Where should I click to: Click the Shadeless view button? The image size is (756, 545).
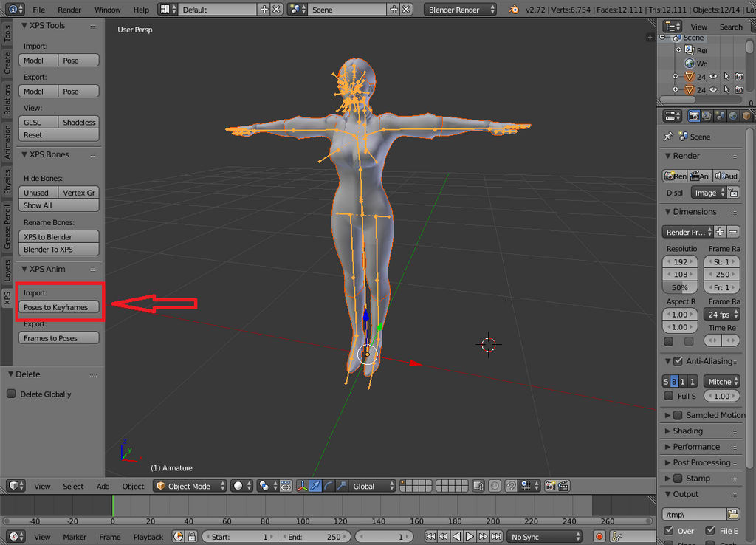[79, 122]
